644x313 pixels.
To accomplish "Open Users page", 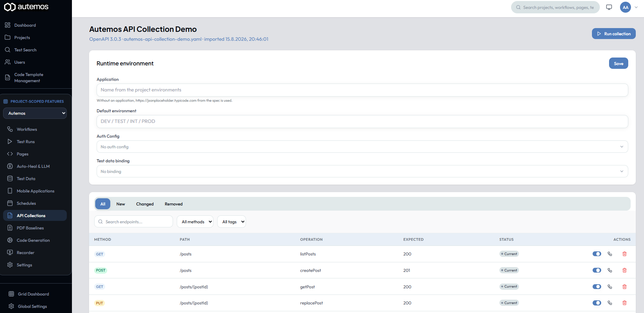I will (x=20, y=62).
